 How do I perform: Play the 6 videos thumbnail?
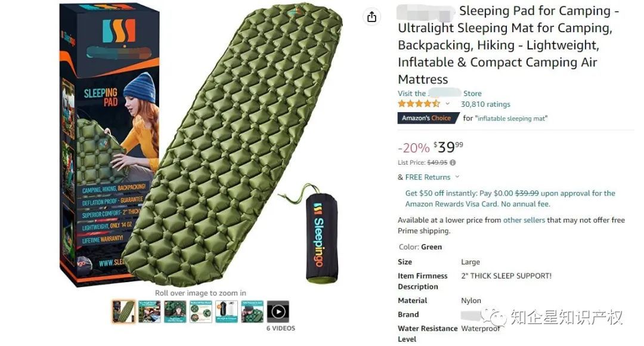[x=278, y=311]
